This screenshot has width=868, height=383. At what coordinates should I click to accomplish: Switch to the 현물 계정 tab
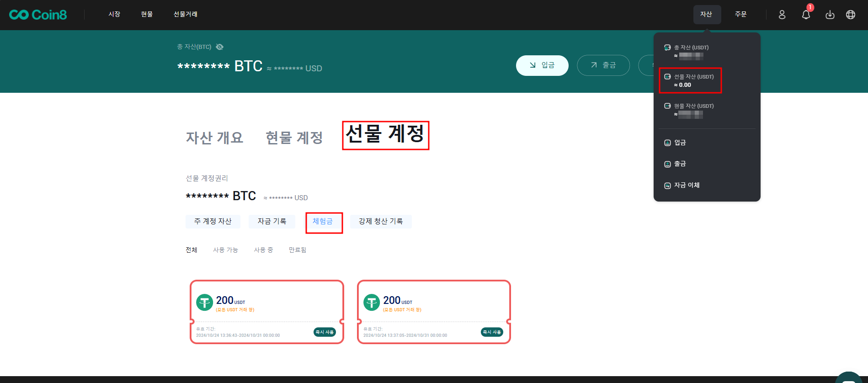coord(294,138)
